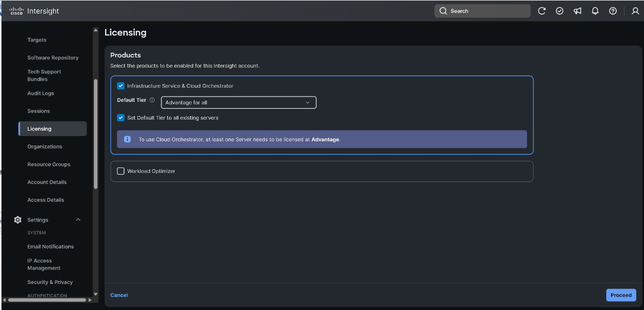
Task: Open Security & Privacy settings
Action: (50, 282)
